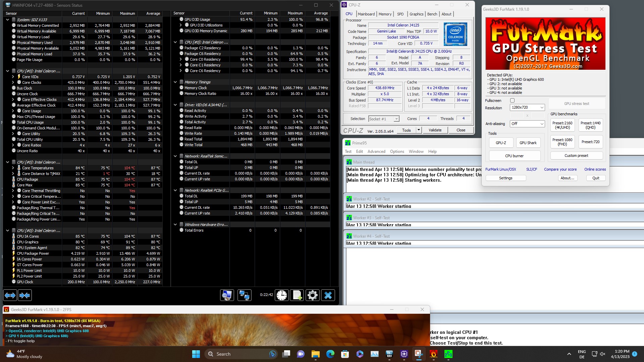The width and height of the screenshot is (644, 362).
Task: Start logging with HWiNFO sheet-plus icon
Action: (297, 295)
